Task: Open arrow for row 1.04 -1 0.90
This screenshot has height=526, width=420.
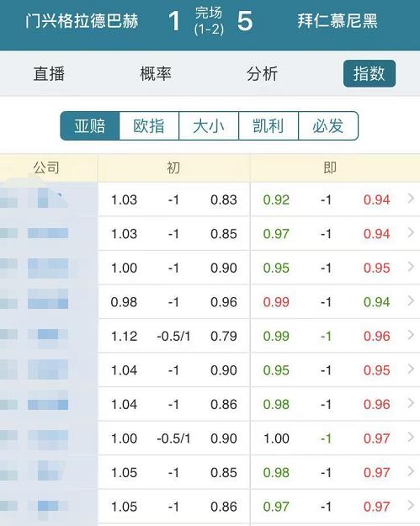Action: click(x=411, y=369)
